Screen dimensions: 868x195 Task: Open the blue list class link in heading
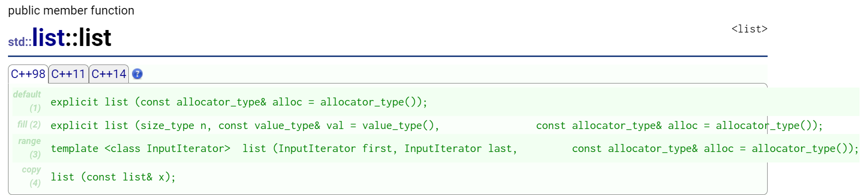(x=48, y=37)
